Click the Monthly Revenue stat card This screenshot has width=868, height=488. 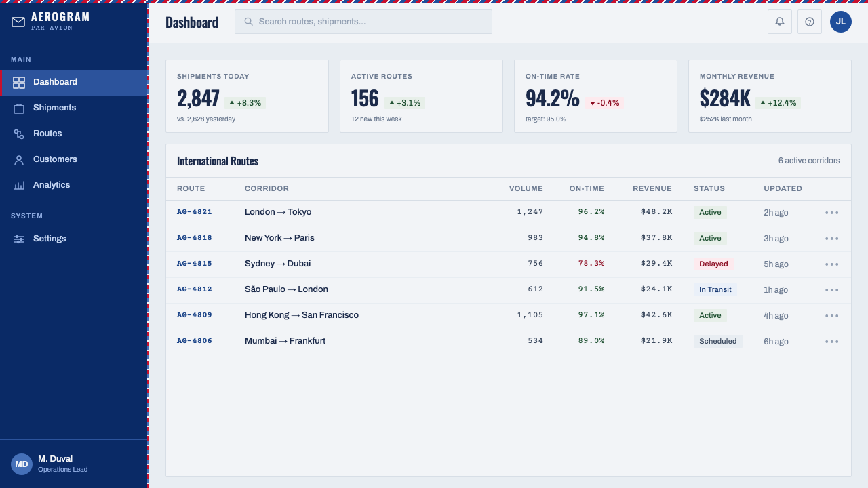(770, 96)
